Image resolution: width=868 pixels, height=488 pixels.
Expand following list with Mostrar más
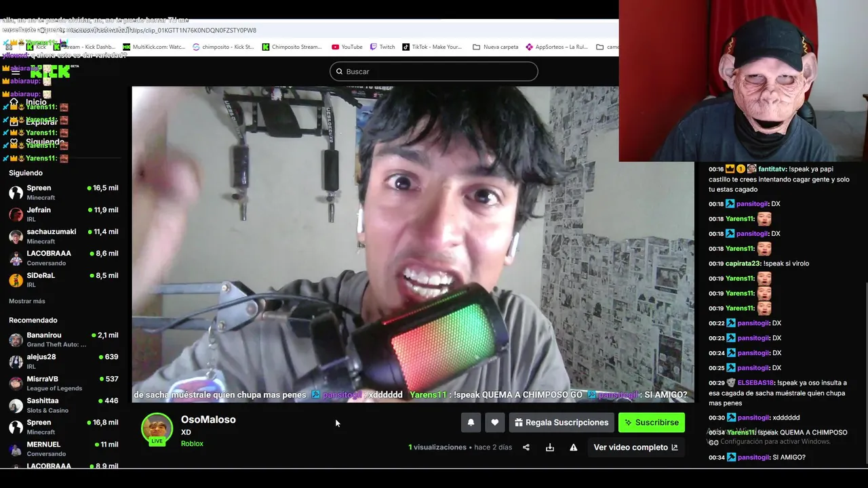[x=27, y=301]
